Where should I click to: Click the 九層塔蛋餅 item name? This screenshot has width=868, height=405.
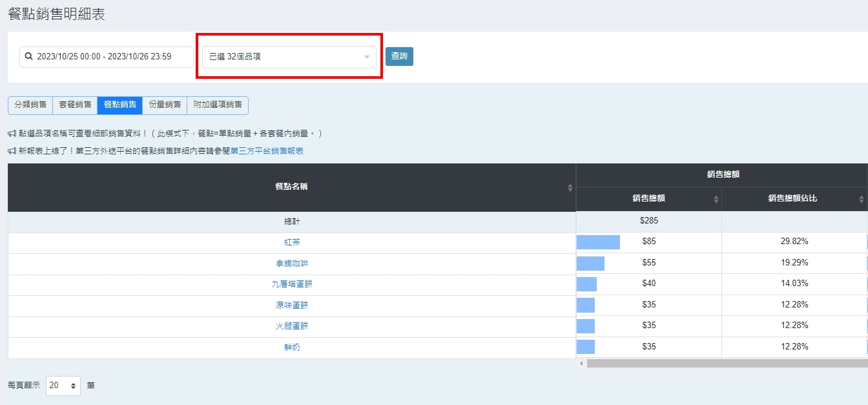coord(292,284)
